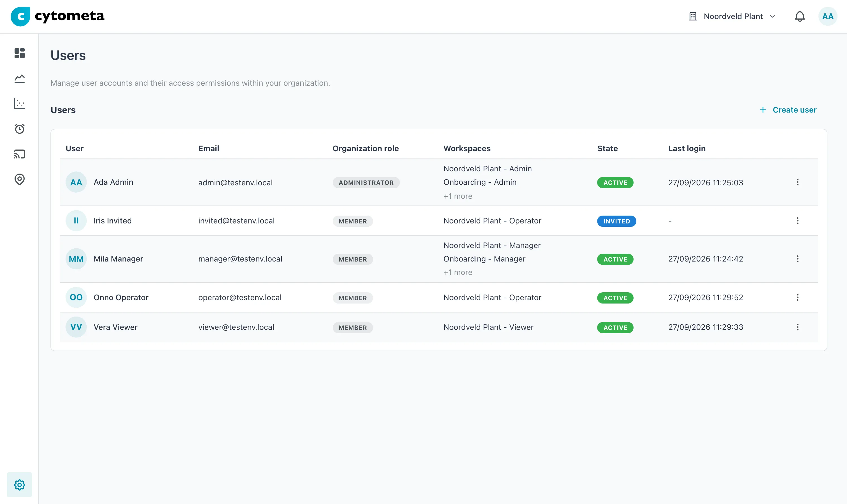Click the MM avatar of Mila Manager
847x504 pixels.
(76, 259)
